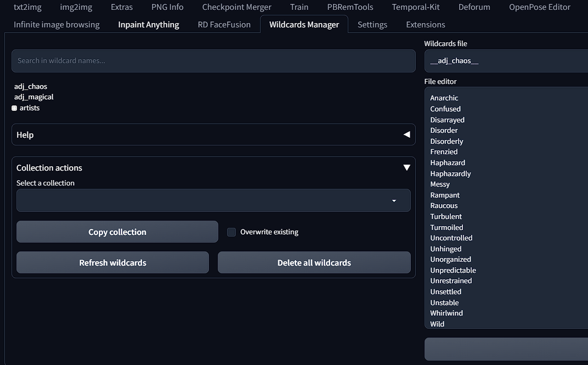Open the Settings tab
This screenshot has width=588, height=365.
(372, 25)
